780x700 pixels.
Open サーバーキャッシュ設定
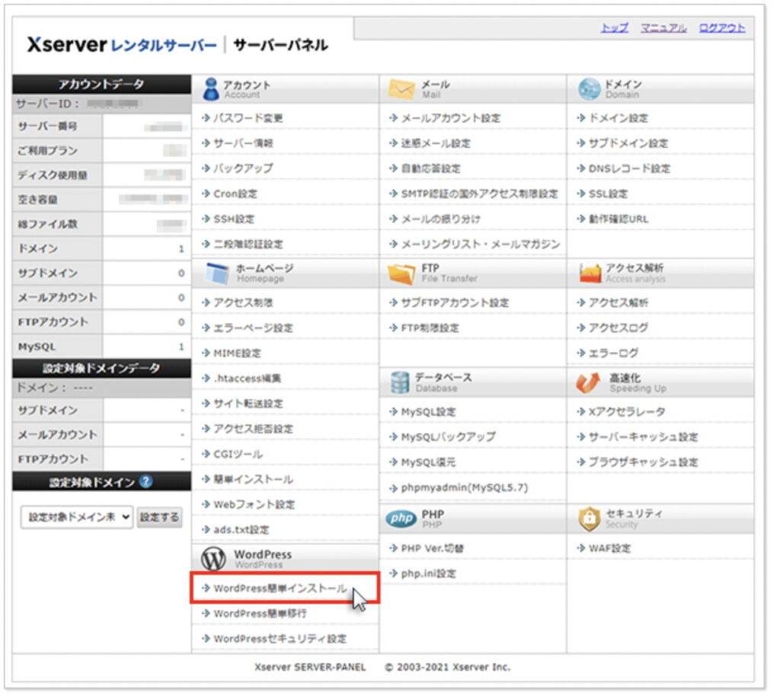coord(643,436)
